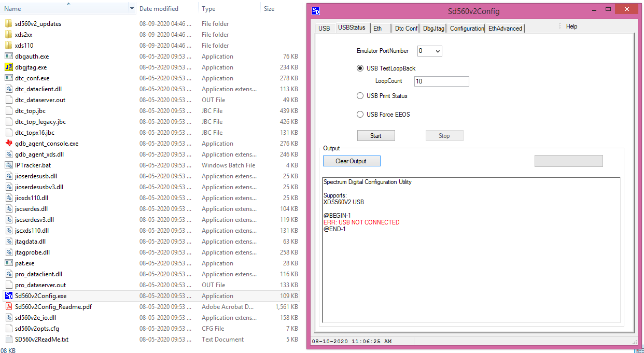This screenshot has height=353, width=644.
Task: Select USB Force EEOS radio button
Action: [360, 115]
